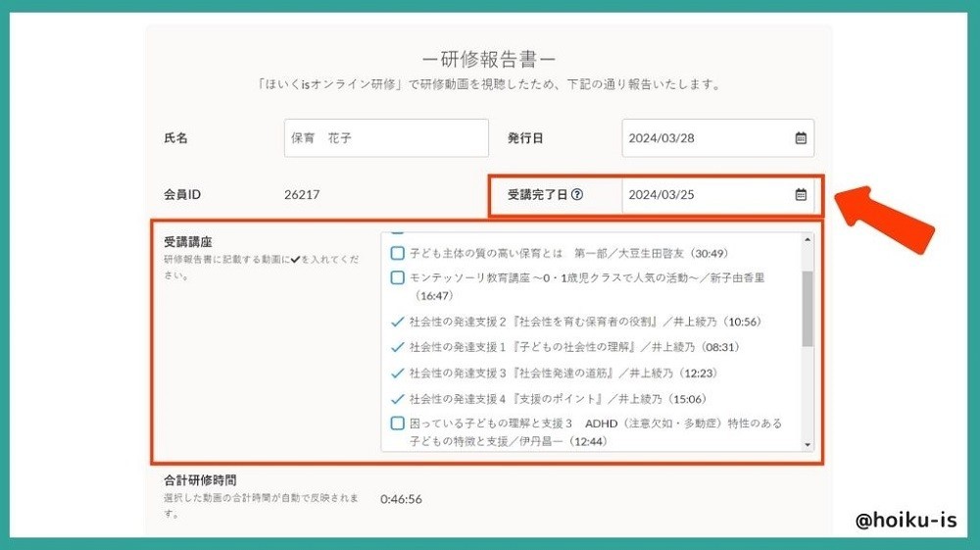Uncheck 社会性の発達支援１ course

click(x=398, y=347)
